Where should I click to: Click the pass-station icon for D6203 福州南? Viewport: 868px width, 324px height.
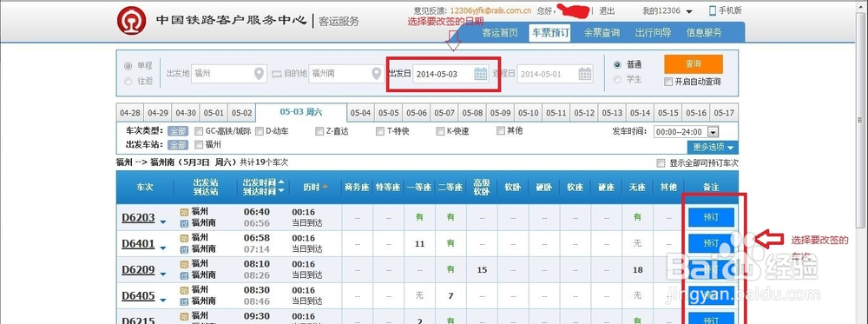pyautogui.click(x=184, y=223)
